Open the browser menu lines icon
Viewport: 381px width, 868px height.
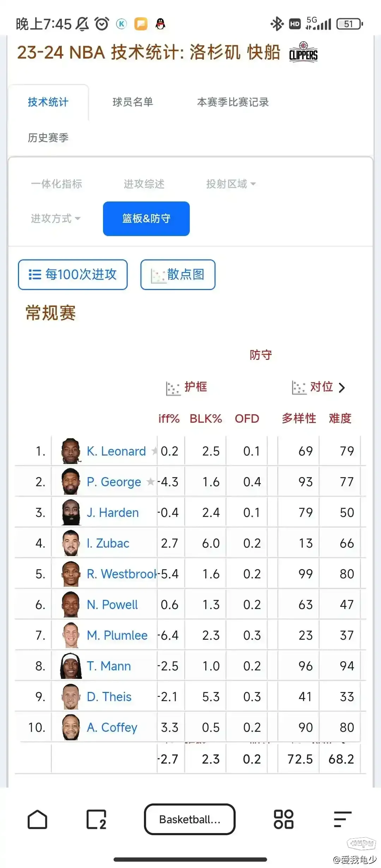click(x=343, y=819)
